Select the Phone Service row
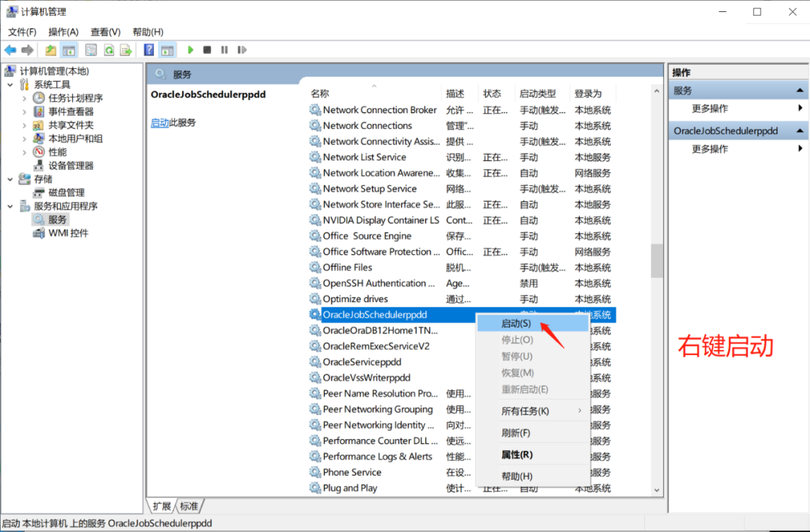 (x=391, y=472)
